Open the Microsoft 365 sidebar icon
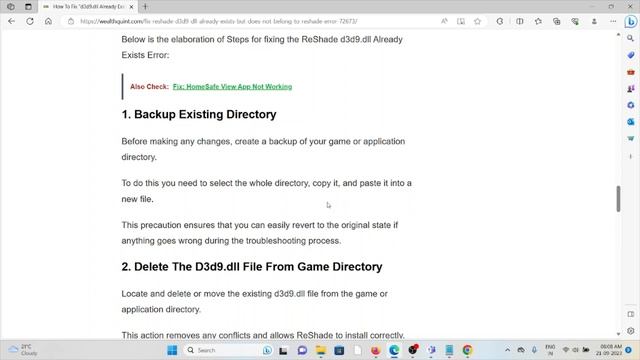The height and width of the screenshot is (360, 640). pyautogui.click(x=631, y=105)
